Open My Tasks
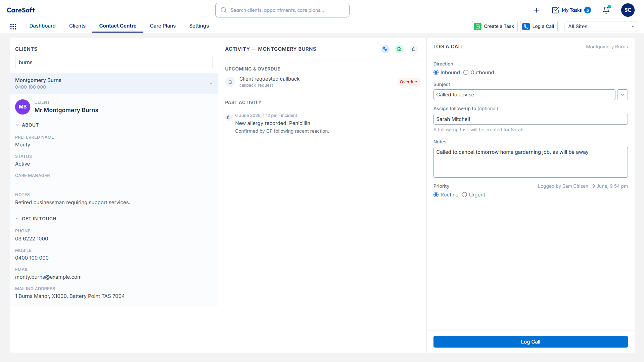The height and width of the screenshot is (362, 644). (x=571, y=10)
